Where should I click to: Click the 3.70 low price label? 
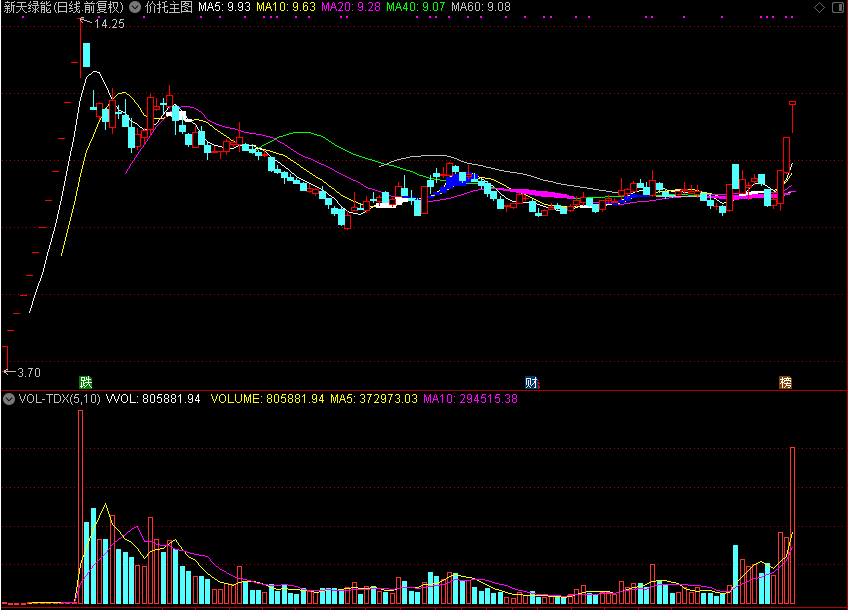tap(29, 373)
